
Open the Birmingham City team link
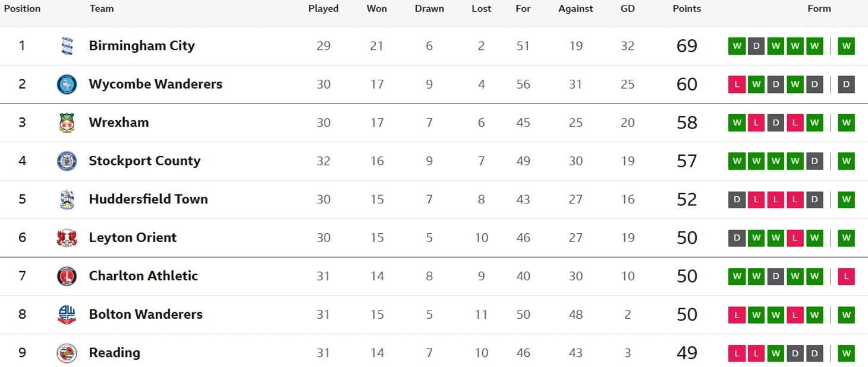[141, 46]
